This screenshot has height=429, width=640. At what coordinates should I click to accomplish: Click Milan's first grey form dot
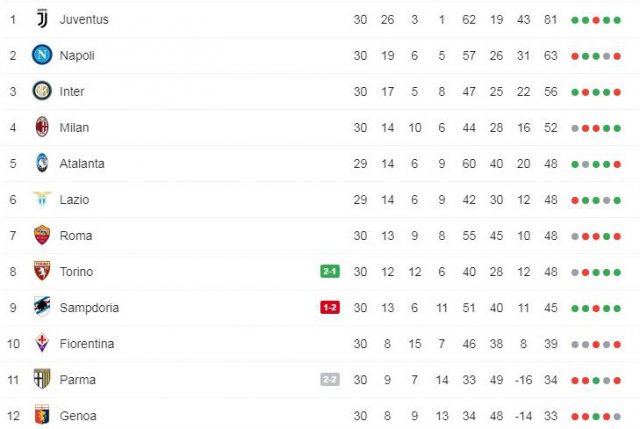(x=575, y=129)
